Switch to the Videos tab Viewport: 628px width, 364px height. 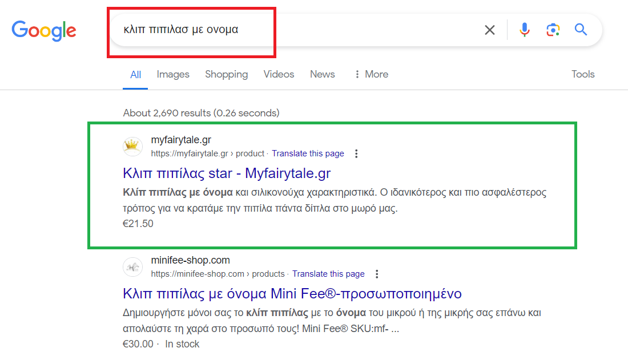279,74
